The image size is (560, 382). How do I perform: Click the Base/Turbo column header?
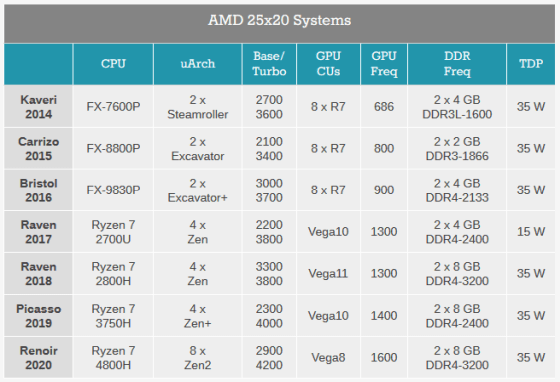(269, 64)
